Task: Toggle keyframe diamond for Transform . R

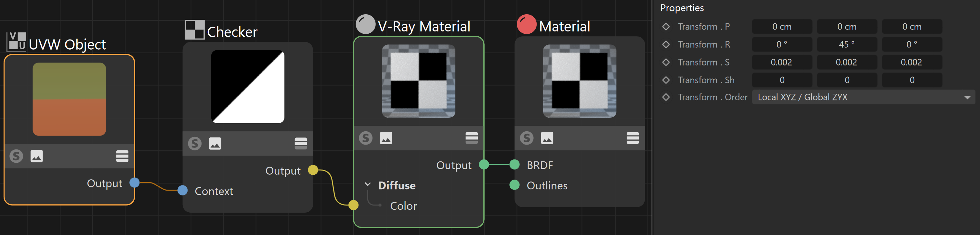Action: click(666, 44)
